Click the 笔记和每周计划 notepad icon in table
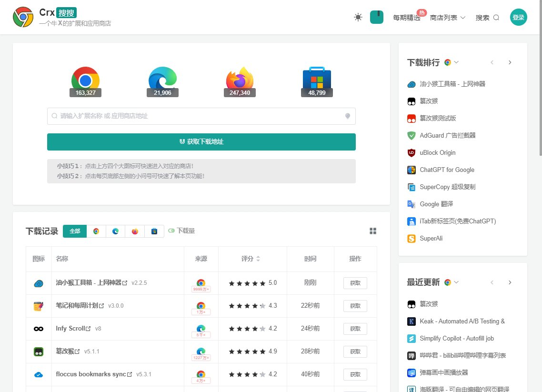This screenshot has height=392, width=542. 39,306
